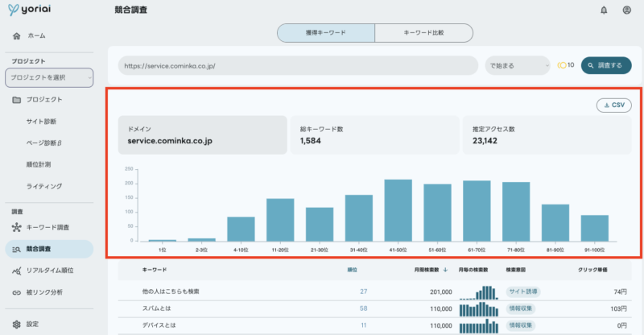Click the 総キーワード数 1,584 card
Image resolution: width=644 pixels, height=335 pixels.
pyautogui.click(x=374, y=135)
